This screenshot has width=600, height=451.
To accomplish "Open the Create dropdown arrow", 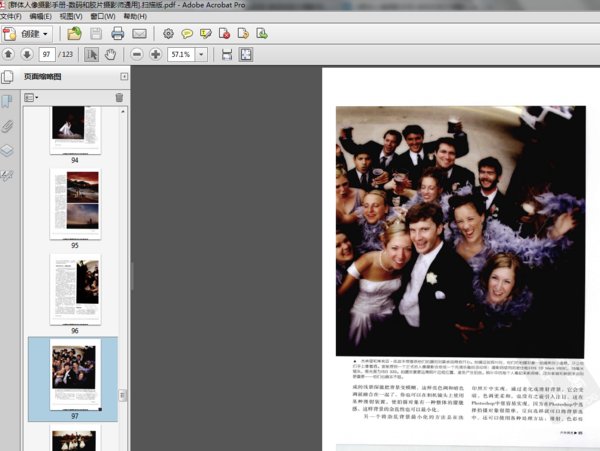I will tap(45, 34).
